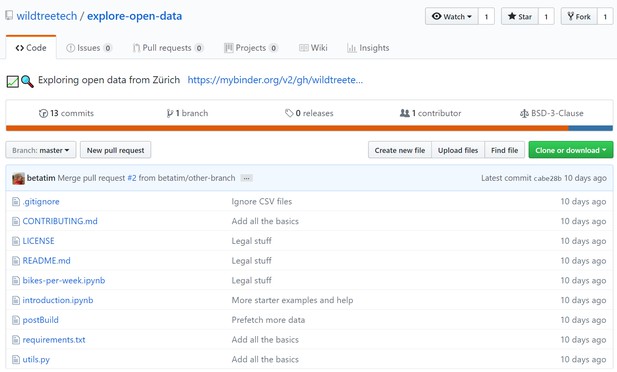This screenshot has height=372, width=617.
Task: View the 13 commits list
Action: coord(67,113)
